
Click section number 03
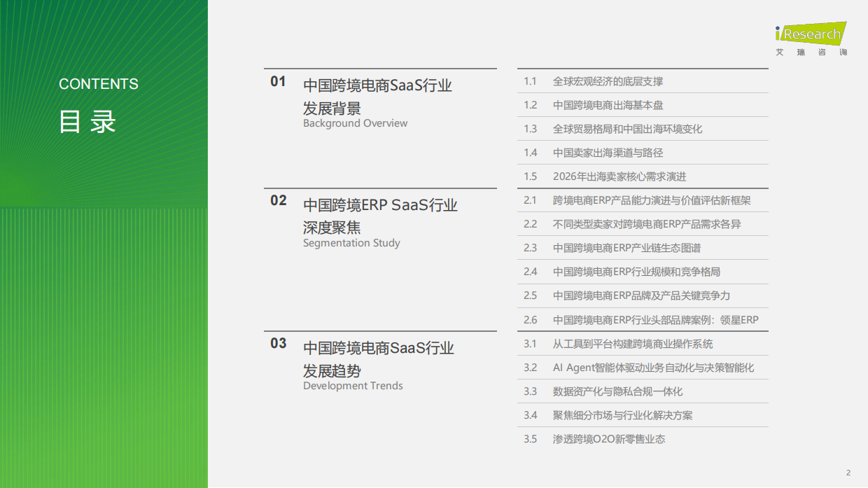tap(279, 343)
